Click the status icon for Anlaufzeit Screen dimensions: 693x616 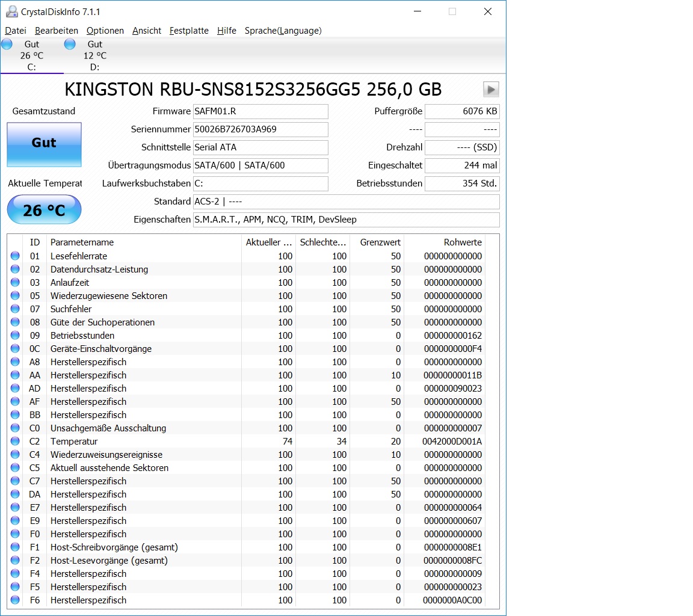[15, 282]
